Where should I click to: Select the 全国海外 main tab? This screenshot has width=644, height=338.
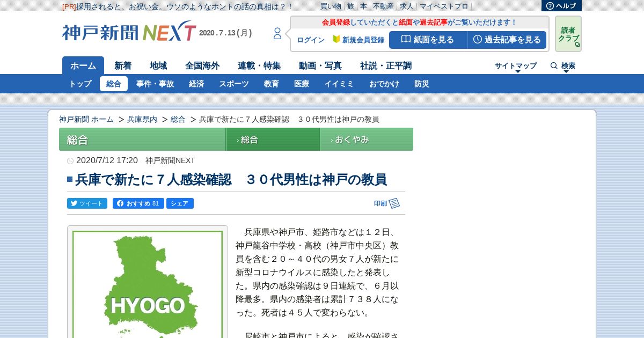(202, 65)
